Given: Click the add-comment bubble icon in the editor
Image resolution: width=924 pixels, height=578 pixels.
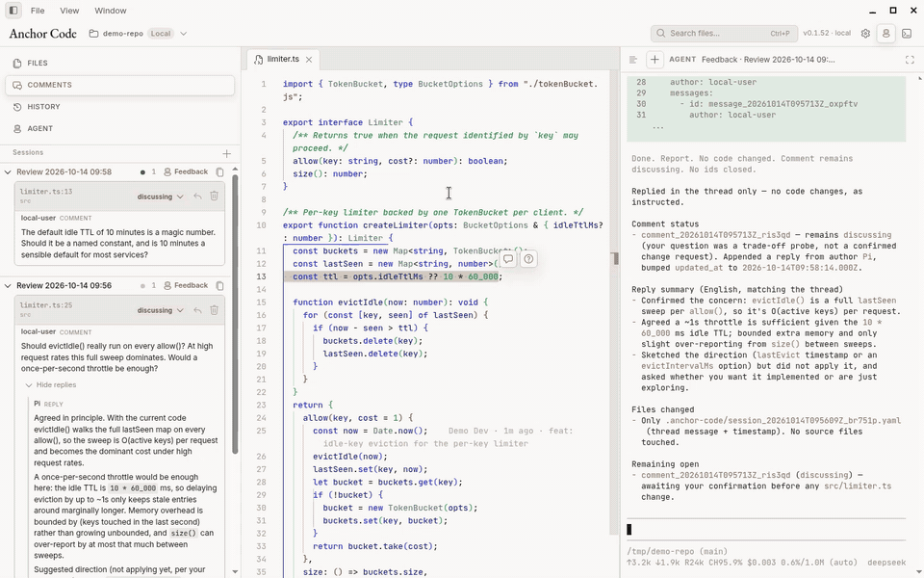Looking at the screenshot, I should point(508,259).
